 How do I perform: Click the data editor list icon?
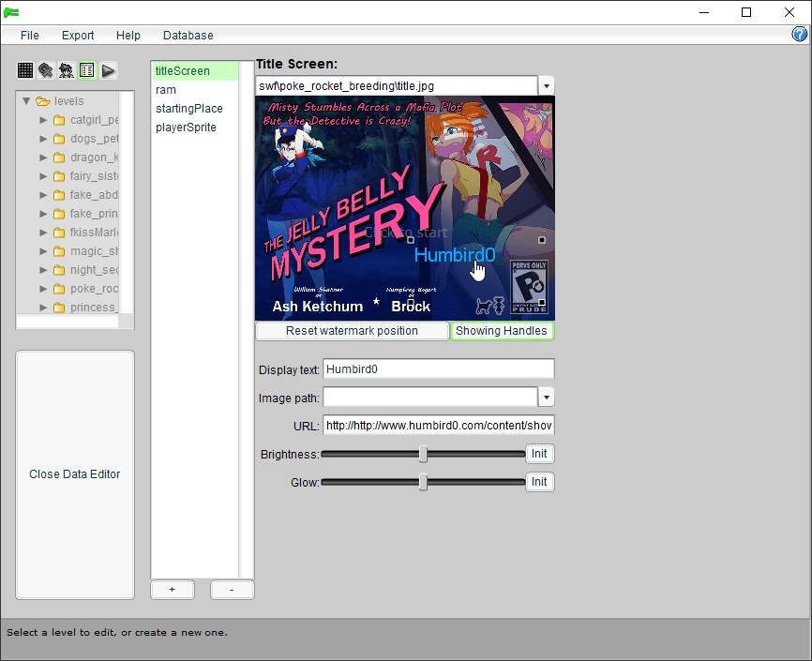pyautogui.click(x=87, y=70)
